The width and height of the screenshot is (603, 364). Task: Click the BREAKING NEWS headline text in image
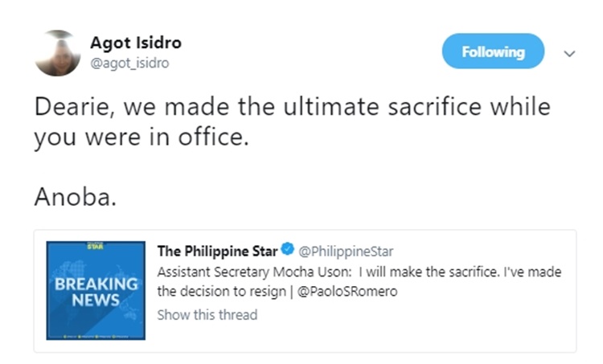click(96, 292)
